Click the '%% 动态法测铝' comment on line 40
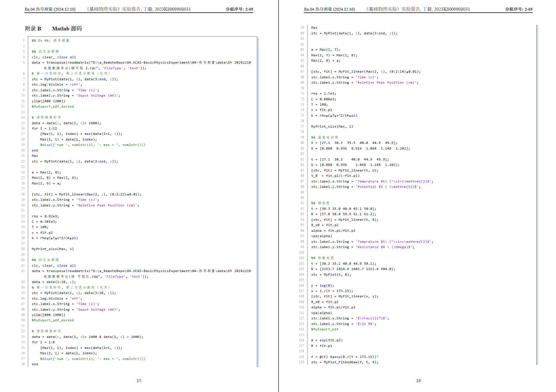The width and height of the screenshot is (556, 392). pos(45,260)
